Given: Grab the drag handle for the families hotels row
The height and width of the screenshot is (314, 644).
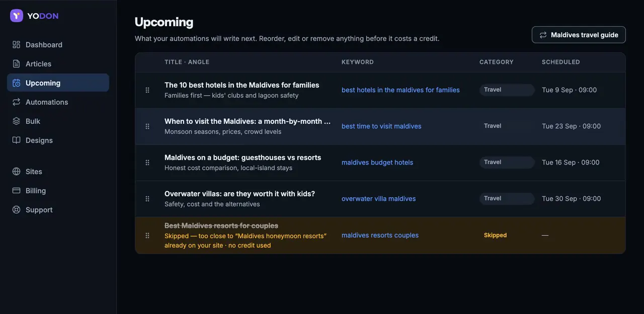Looking at the screenshot, I should click(x=147, y=90).
